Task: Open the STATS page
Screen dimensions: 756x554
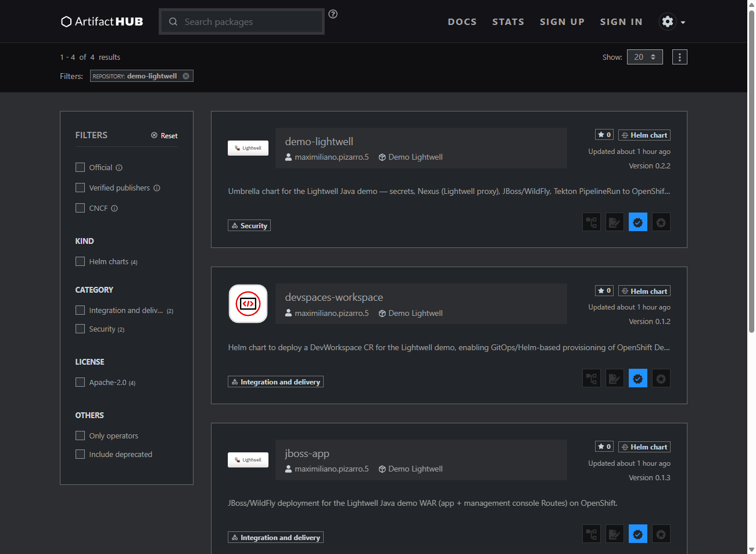Action: point(508,21)
